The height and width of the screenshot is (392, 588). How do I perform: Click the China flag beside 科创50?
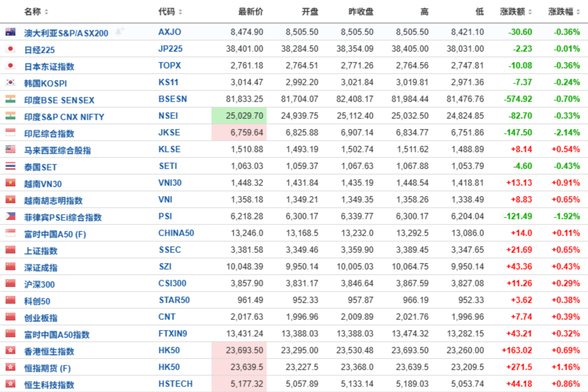pos(10,300)
